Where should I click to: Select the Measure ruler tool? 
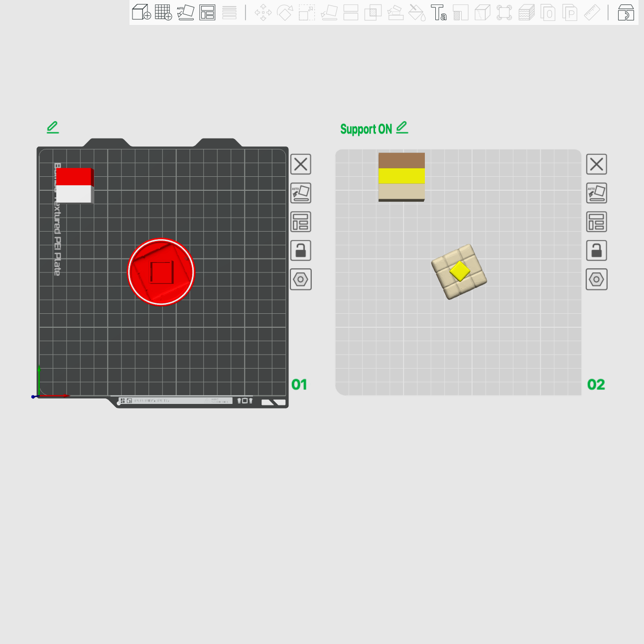[x=592, y=12]
